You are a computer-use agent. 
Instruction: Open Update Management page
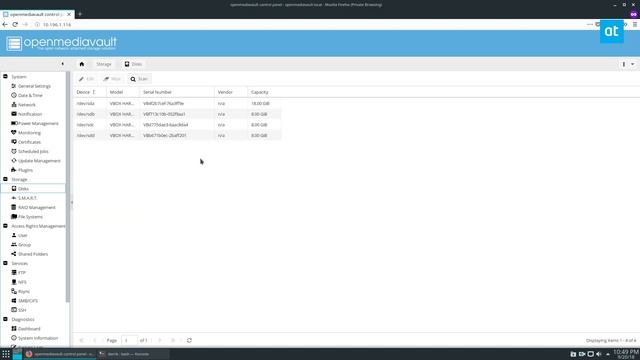point(39,161)
